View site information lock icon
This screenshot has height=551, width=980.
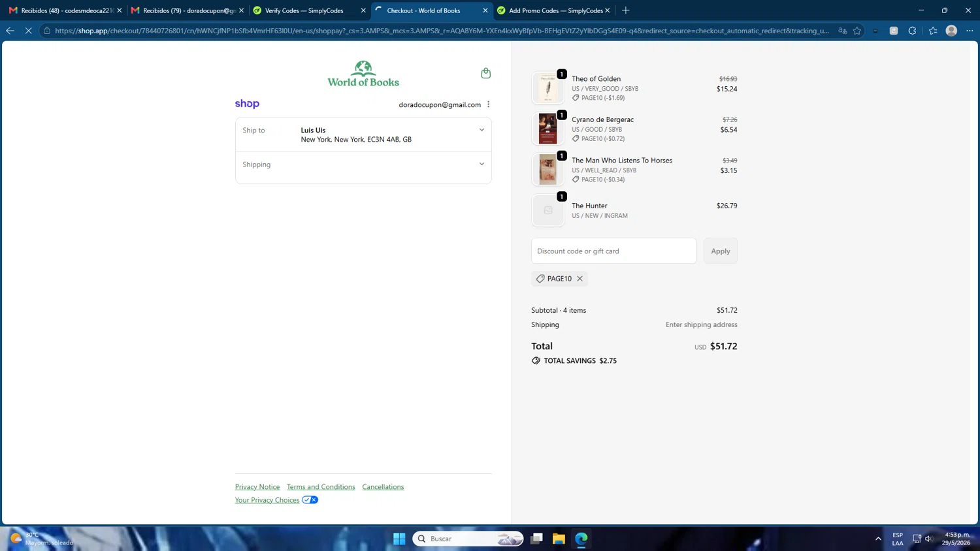47,31
